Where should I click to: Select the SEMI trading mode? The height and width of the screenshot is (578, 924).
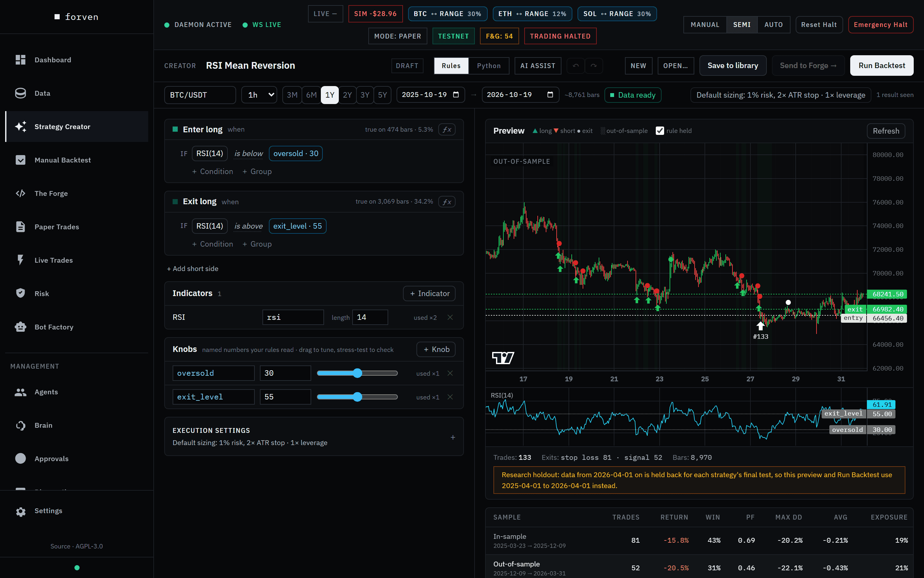(742, 25)
